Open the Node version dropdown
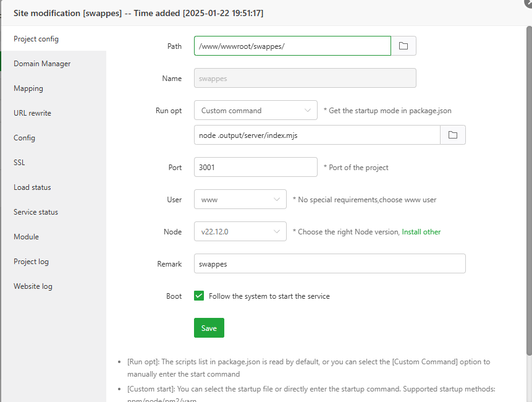 tap(240, 232)
